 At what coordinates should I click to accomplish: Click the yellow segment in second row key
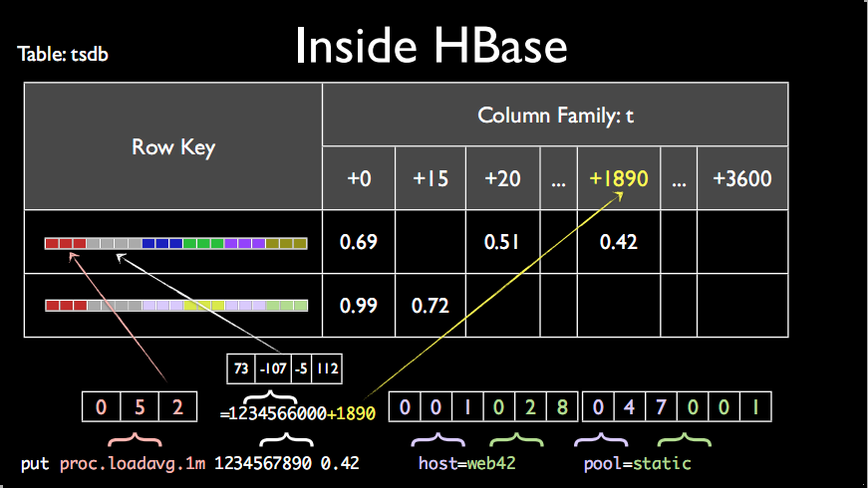203,306
